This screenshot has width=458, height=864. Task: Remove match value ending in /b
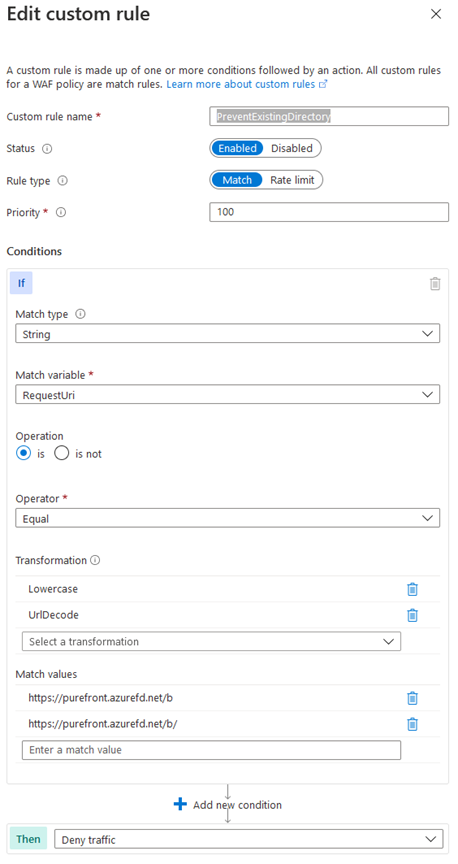[x=412, y=698]
